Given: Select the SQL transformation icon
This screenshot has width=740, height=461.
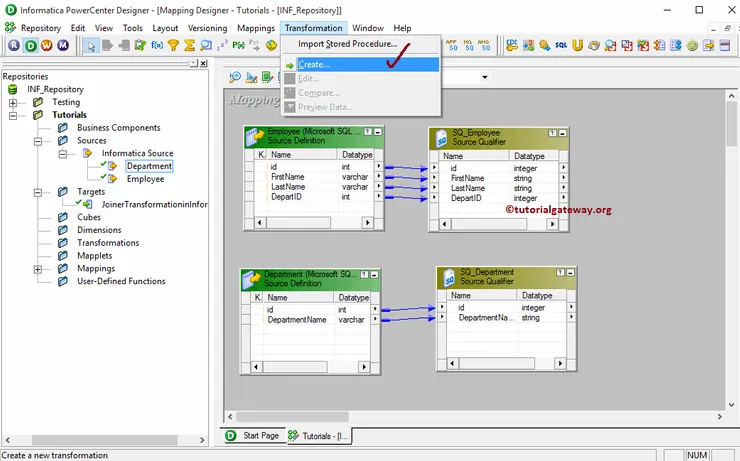Looking at the screenshot, I should click(561, 45).
